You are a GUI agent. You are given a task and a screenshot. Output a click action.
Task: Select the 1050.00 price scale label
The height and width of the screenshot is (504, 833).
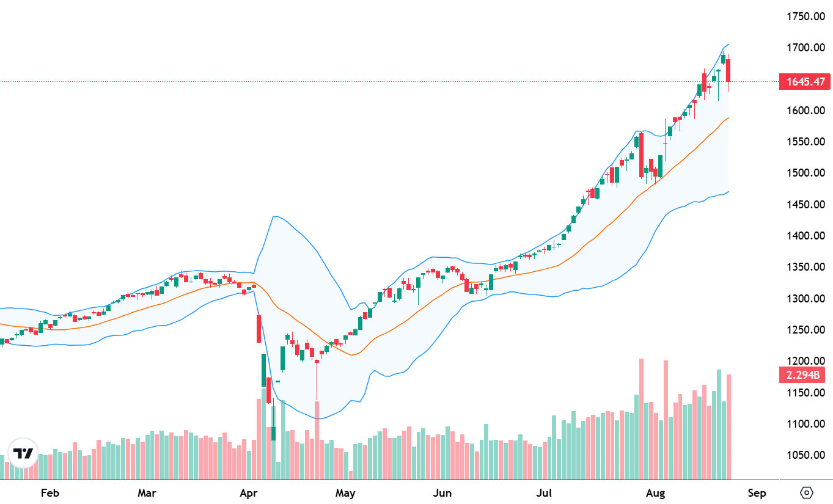point(805,455)
